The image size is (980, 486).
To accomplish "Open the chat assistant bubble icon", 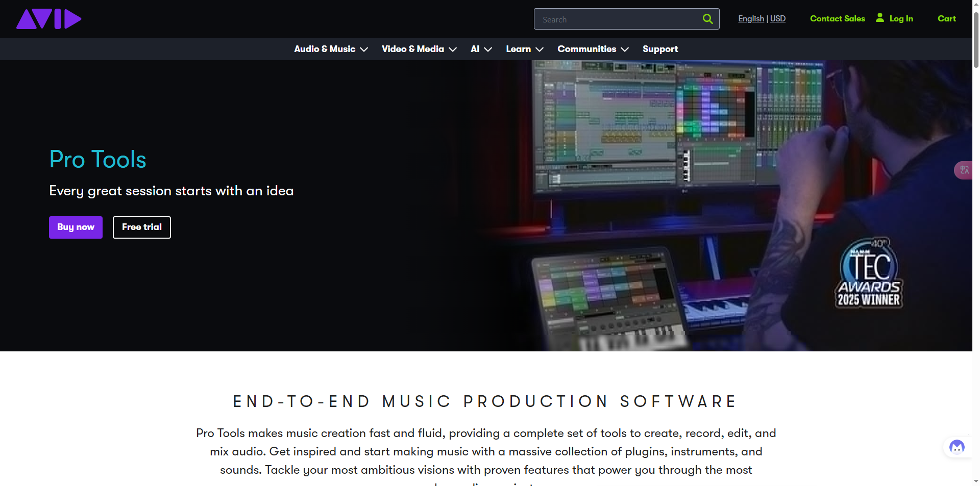I will (x=957, y=447).
